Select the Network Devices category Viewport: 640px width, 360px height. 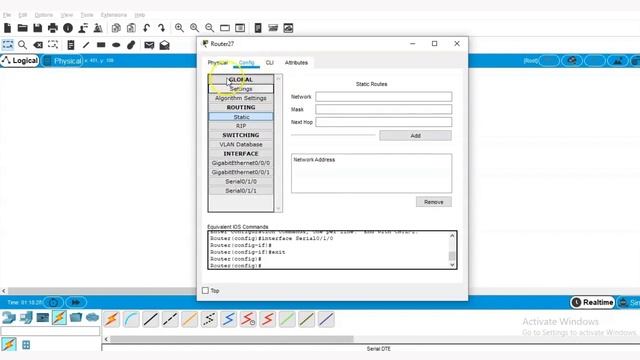(9, 318)
